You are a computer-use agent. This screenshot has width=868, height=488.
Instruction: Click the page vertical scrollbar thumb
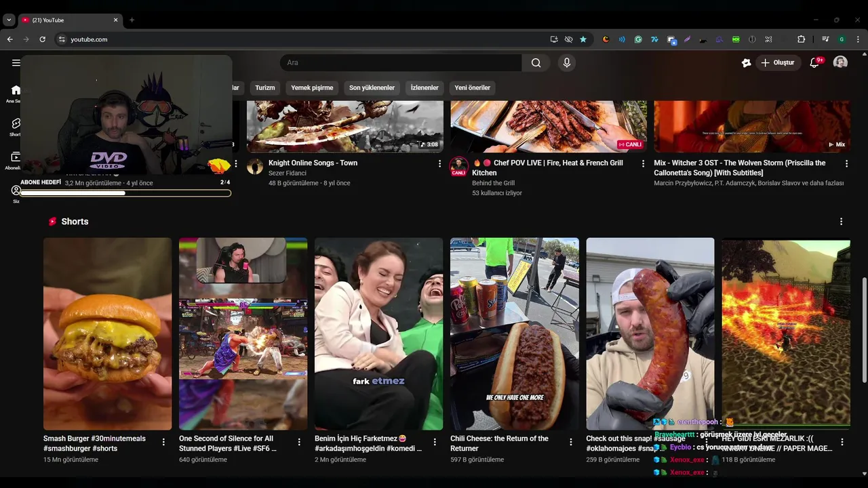click(x=863, y=330)
